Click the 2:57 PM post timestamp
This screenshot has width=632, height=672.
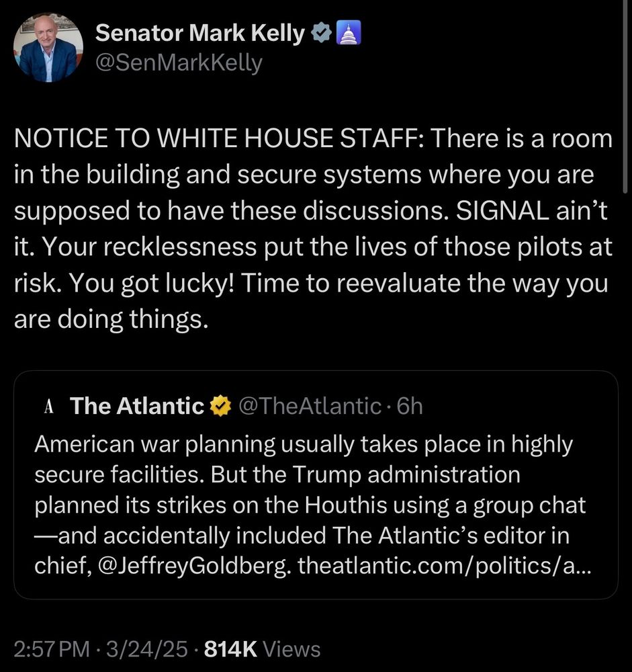(52, 649)
